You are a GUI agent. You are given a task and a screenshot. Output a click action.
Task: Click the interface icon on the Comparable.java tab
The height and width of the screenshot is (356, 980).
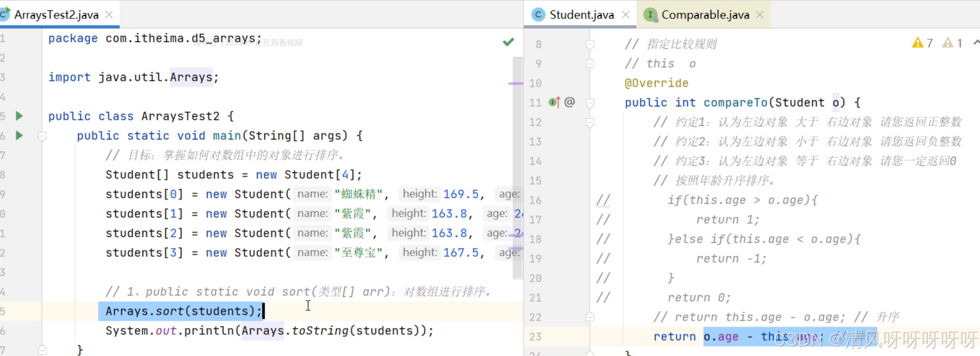click(x=650, y=15)
